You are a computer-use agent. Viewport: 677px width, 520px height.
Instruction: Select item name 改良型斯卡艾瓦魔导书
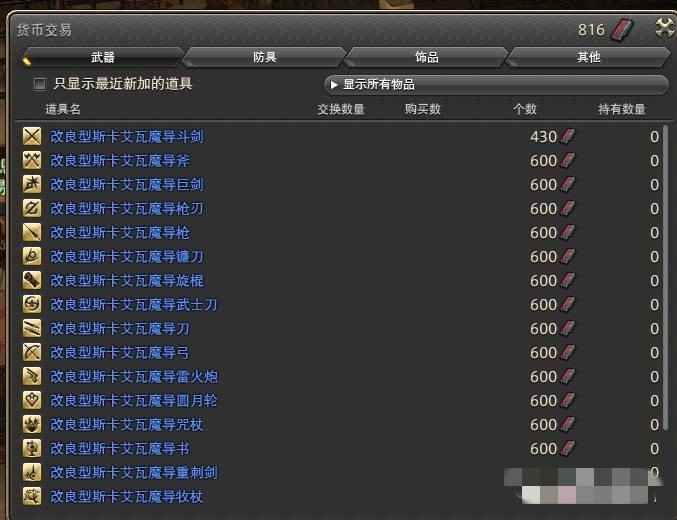(120, 448)
